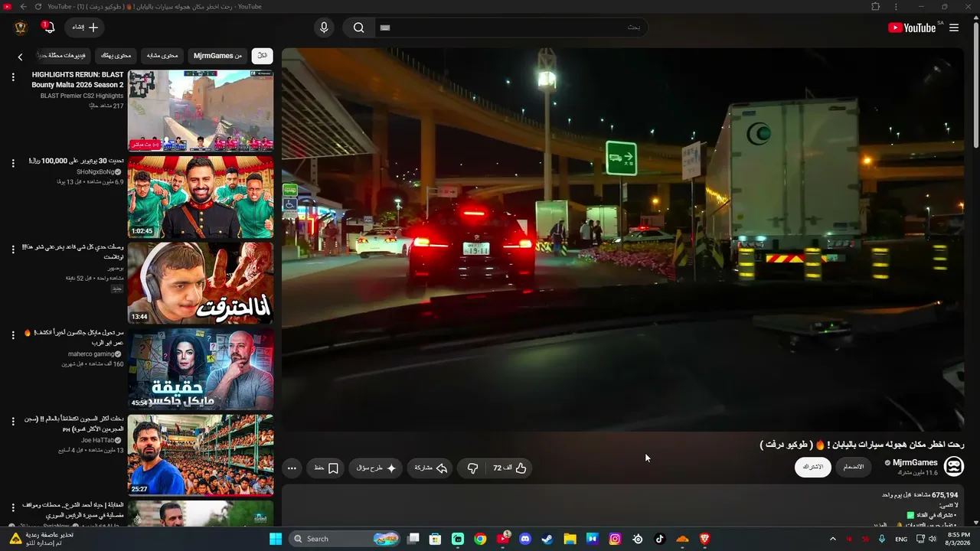The image size is (980, 551).
Task: Open File Explorer from the taskbar
Action: click(570, 539)
